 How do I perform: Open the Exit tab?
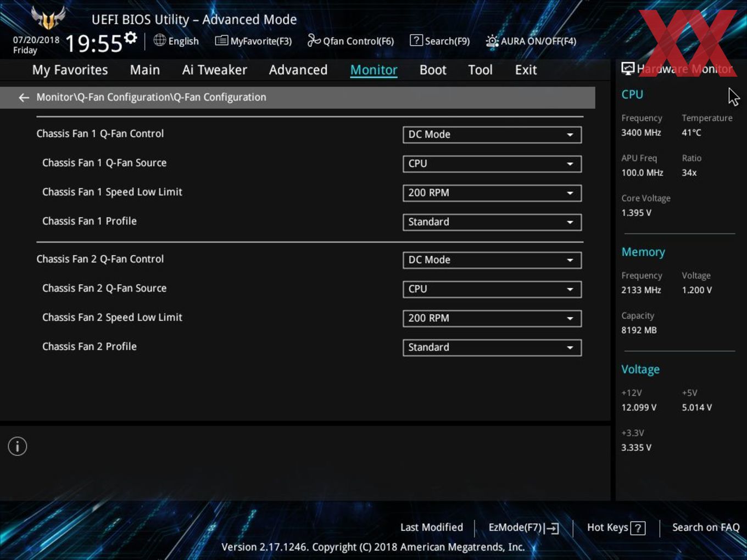526,70
